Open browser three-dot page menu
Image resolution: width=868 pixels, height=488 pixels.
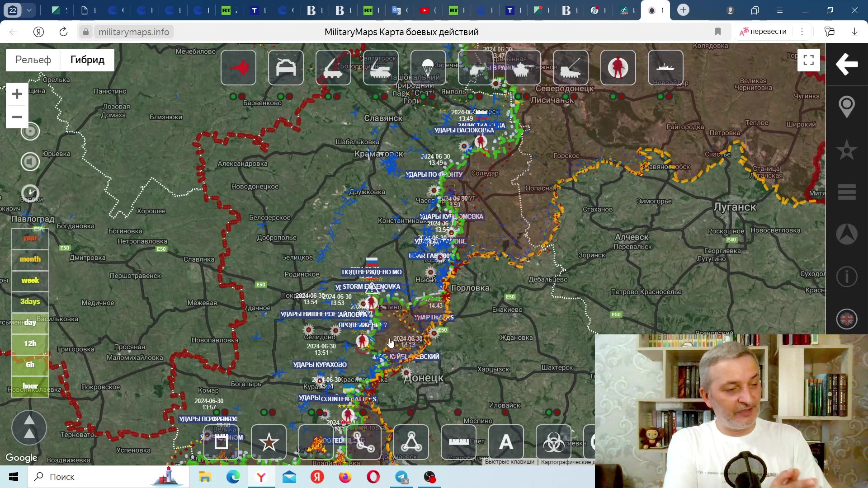(802, 32)
